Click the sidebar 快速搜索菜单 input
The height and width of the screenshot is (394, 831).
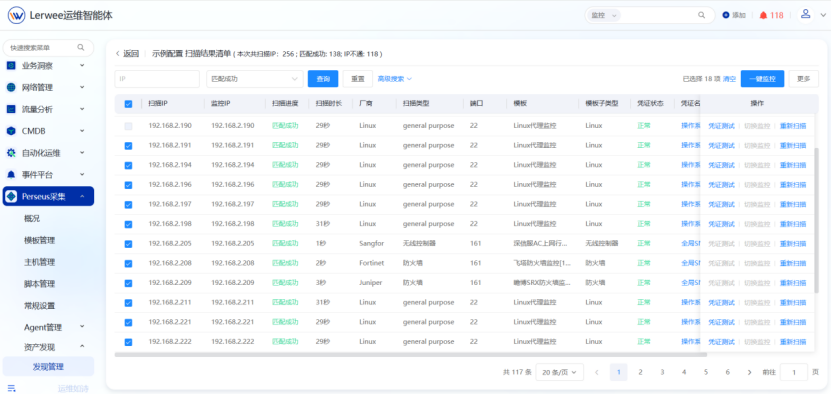48,48
